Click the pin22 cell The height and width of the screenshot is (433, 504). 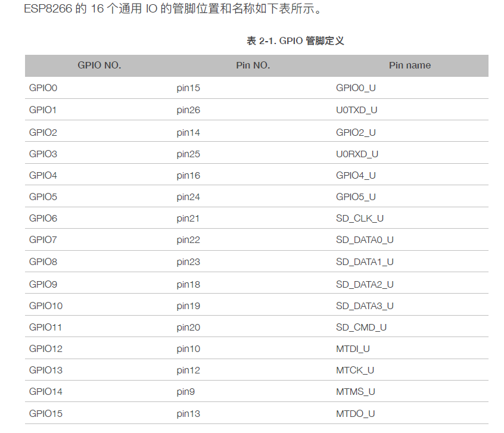click(188, 240)
